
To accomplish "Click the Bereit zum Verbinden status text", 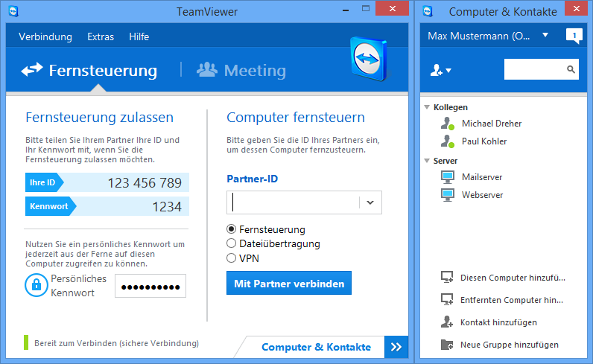I will point(116,343).
